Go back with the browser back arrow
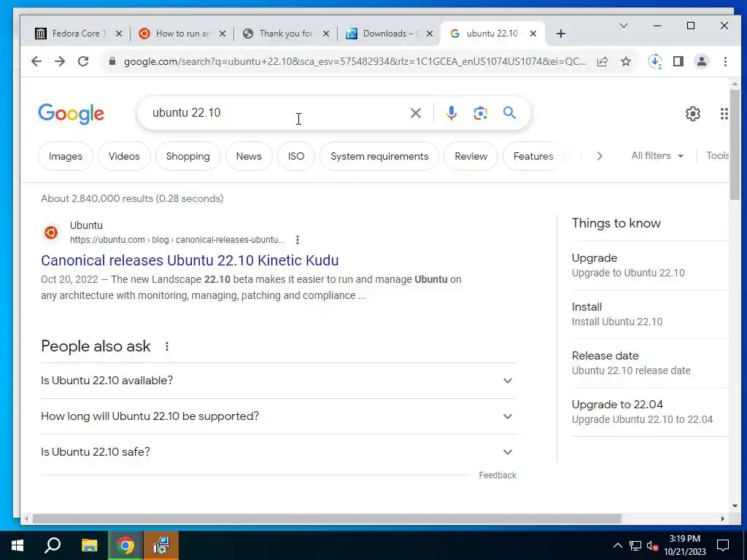 [36, 61]
